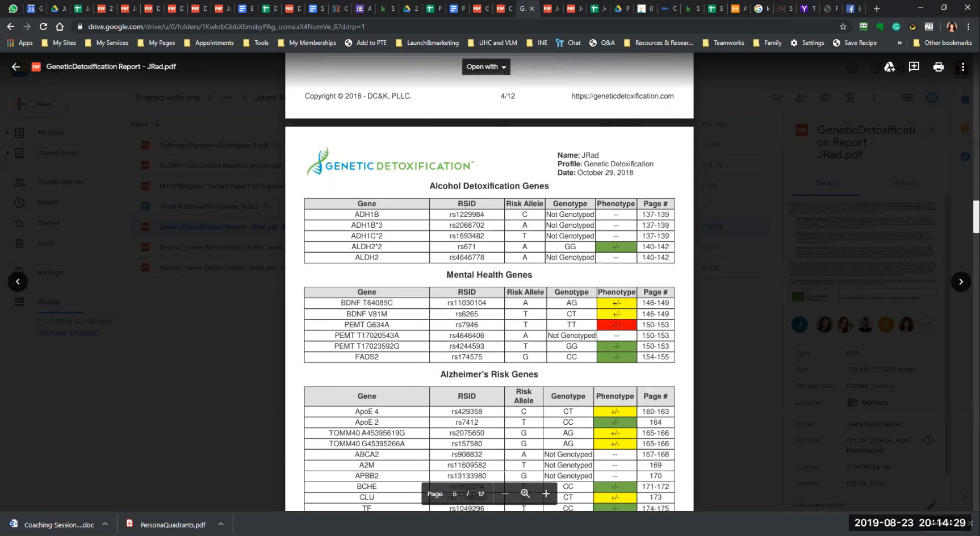Go to the previous file in preview
Image resolution: width=980 pixels, height=536 pixels.
[x=18, y=282]
